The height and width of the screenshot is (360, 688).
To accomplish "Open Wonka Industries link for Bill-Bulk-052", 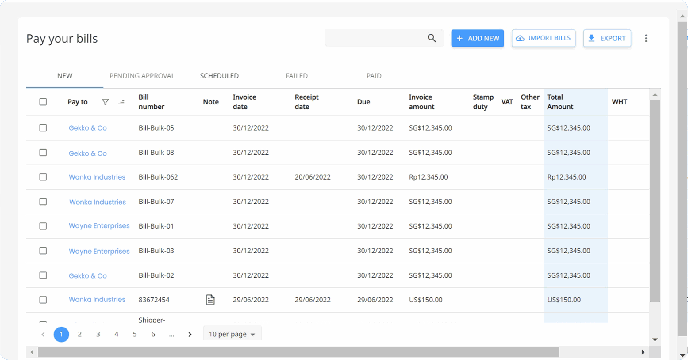I will [97, 177].
